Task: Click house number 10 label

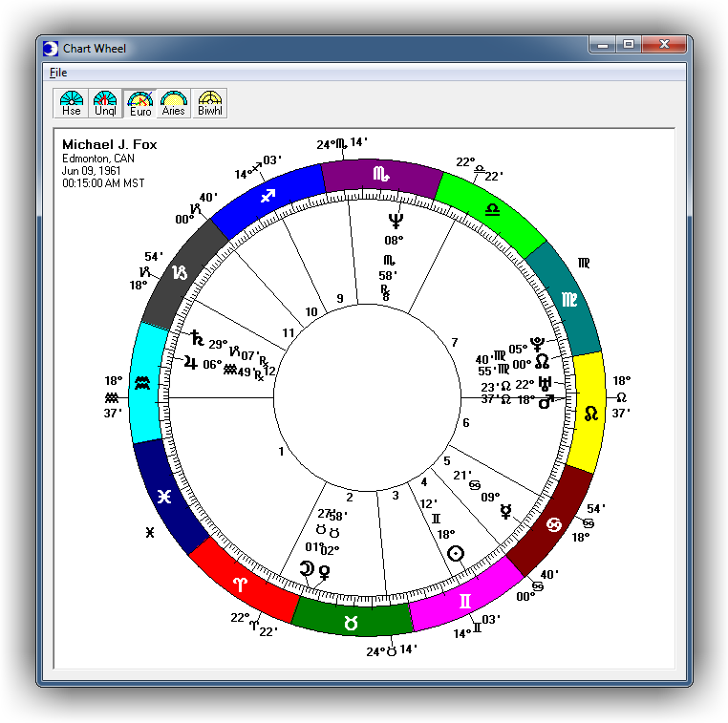Action: 311,312
